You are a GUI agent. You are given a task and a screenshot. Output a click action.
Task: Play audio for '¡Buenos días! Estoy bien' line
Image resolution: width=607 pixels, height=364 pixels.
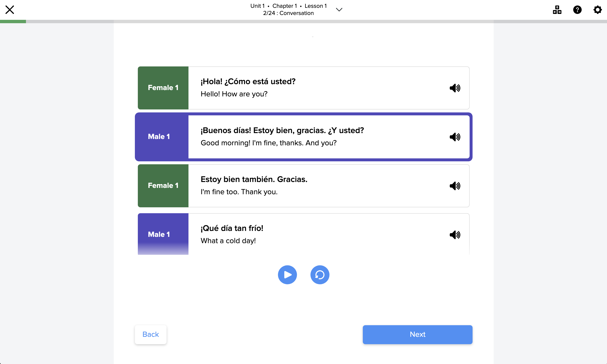455,137
